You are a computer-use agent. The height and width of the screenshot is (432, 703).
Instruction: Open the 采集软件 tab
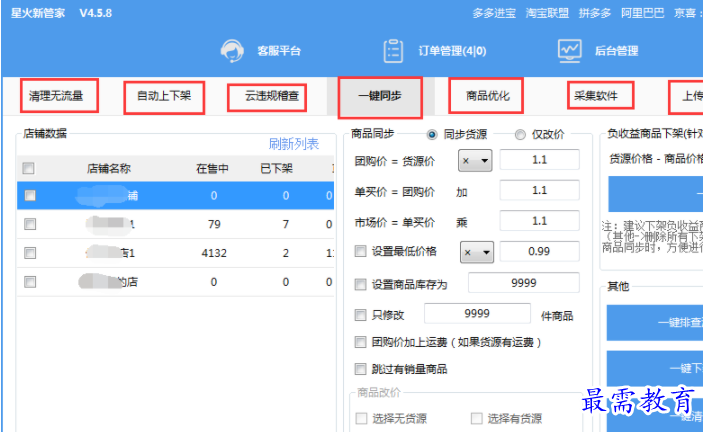tap(603, 96)
